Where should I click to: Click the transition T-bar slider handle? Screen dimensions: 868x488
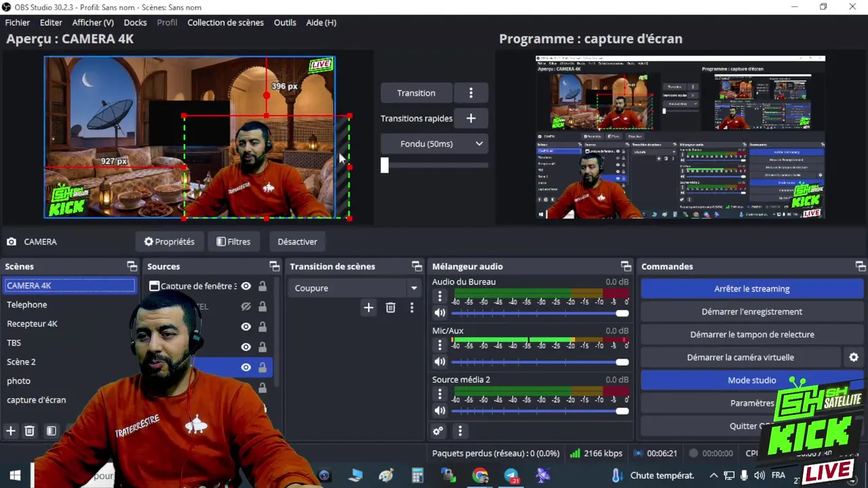[x=384, y=165]
